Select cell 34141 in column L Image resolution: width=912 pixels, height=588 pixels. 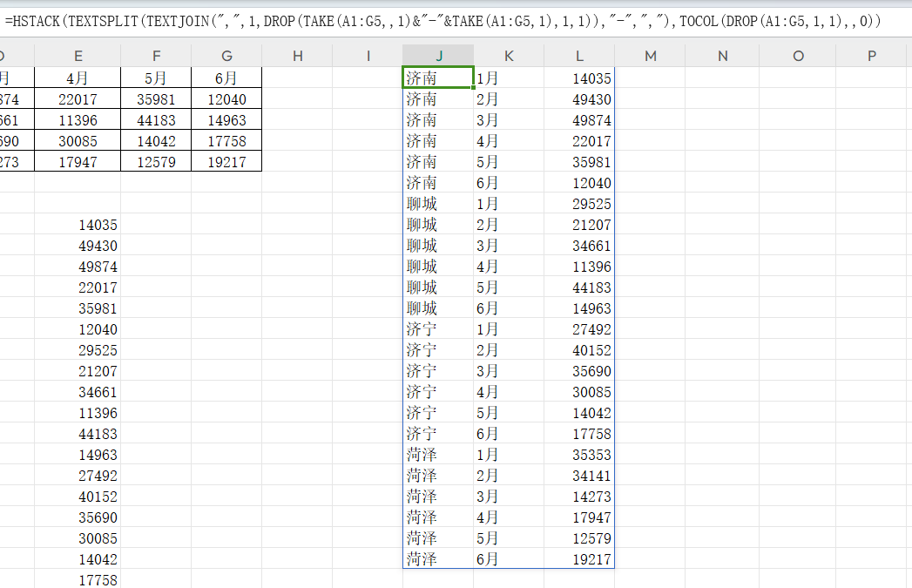pos(579,476)
